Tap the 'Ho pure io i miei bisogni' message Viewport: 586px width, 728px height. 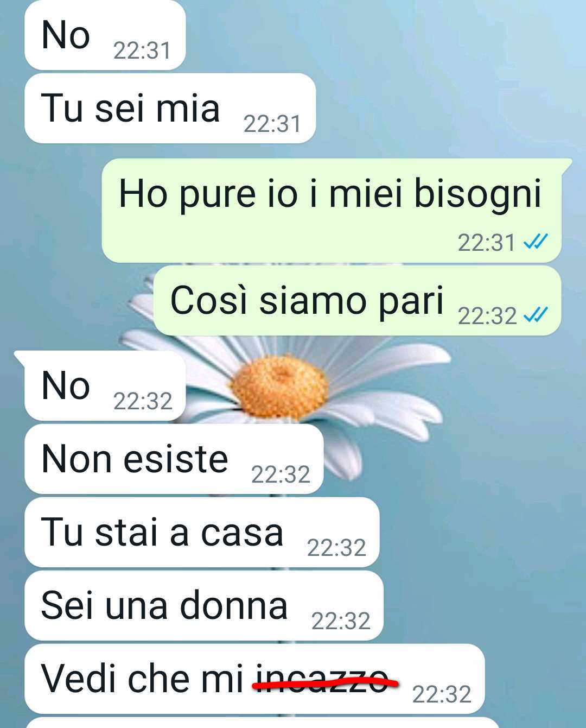coord(332,210)
